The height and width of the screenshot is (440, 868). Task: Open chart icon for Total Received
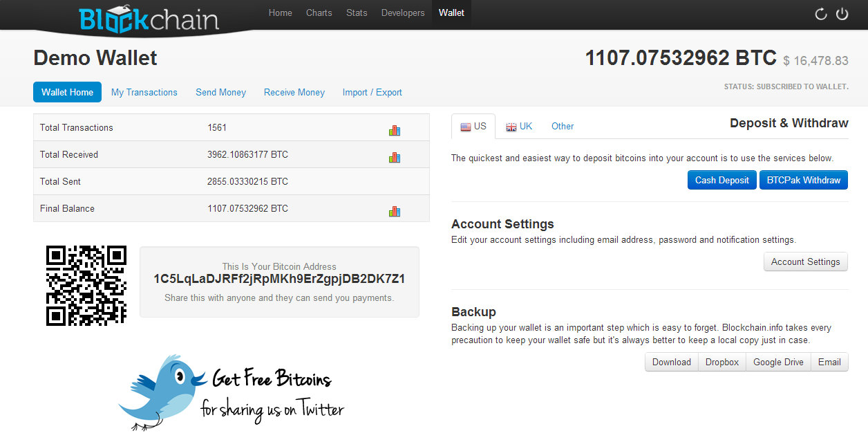click(x=395, y=158)
